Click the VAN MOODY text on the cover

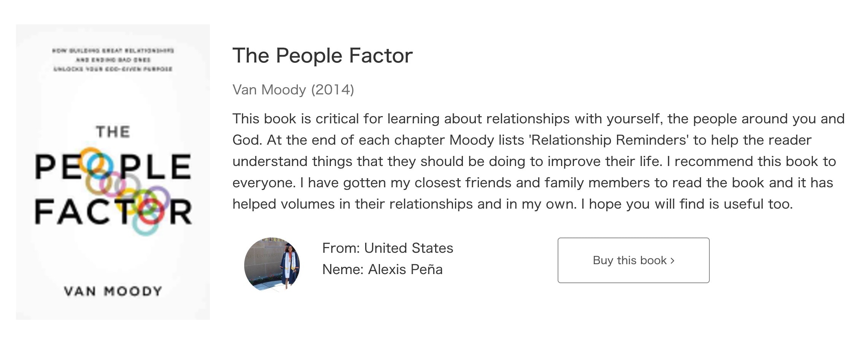[x=113, y=291]
